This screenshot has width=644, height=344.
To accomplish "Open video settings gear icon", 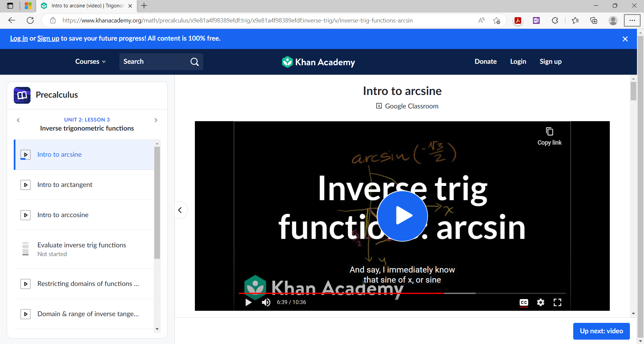I will (x=541, y=302).
